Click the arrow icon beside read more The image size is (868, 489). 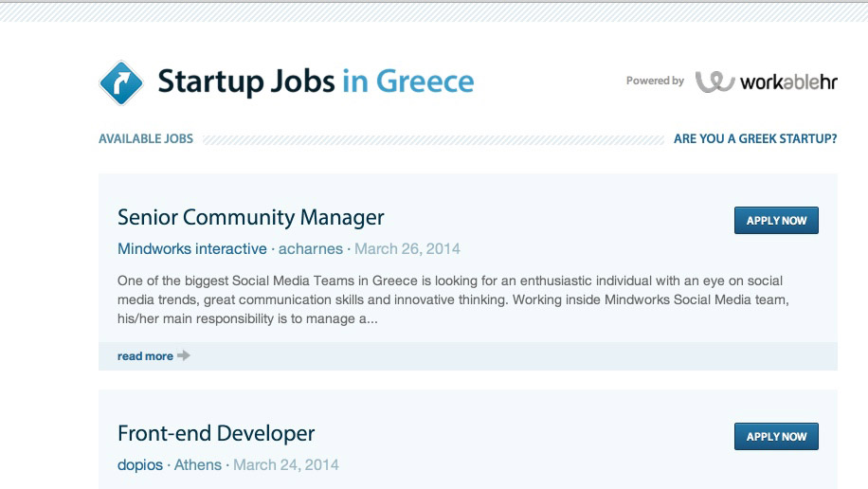click(184, 356)
